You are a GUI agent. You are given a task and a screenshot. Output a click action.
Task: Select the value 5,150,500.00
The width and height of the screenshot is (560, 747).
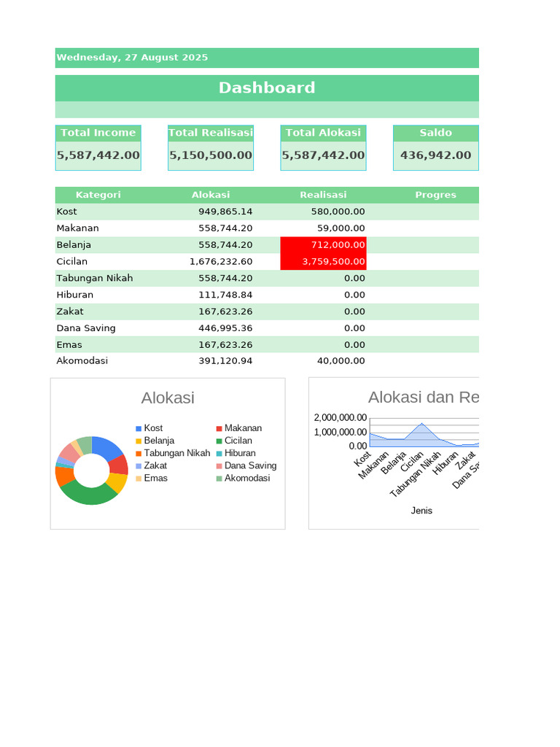click(x=211, y=155)
